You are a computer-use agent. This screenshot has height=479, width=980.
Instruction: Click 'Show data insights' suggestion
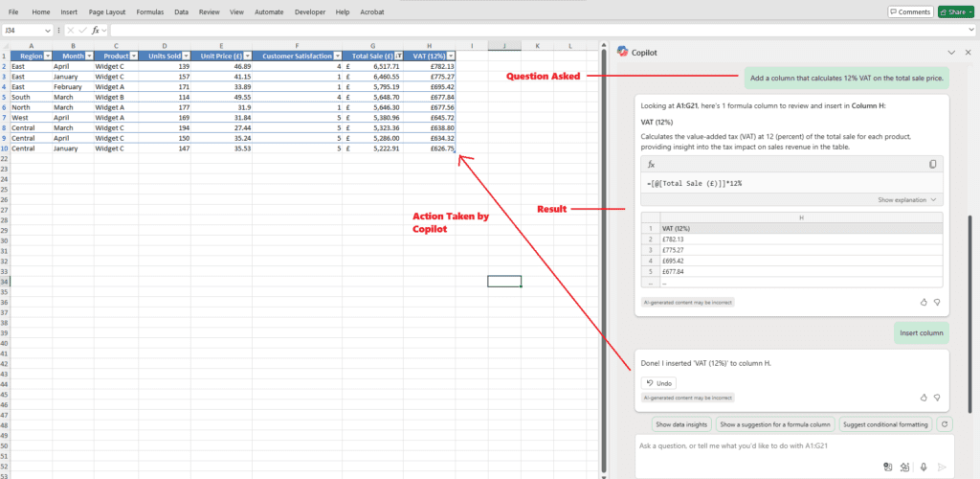click(x=681, y=424)
